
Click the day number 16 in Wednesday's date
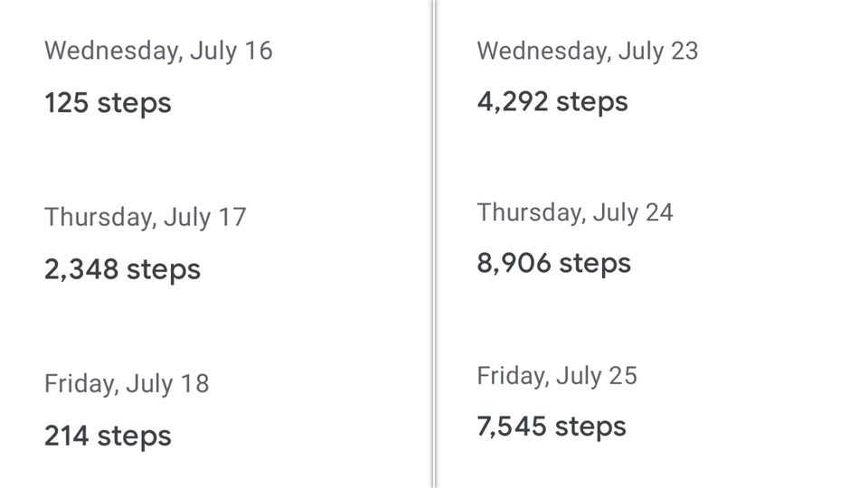click(x=257, y=51)
